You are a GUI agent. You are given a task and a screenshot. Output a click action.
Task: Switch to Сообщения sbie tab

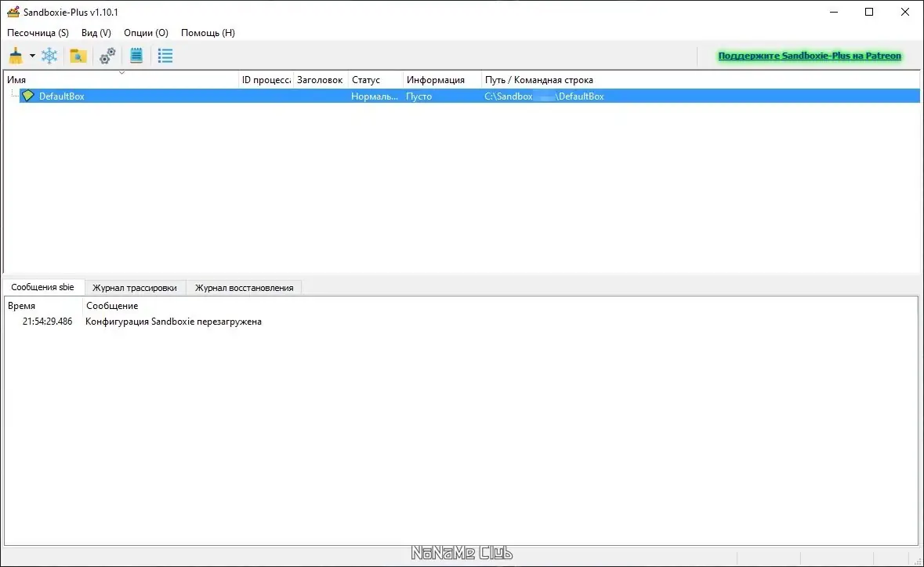click(x=42, y=287)
